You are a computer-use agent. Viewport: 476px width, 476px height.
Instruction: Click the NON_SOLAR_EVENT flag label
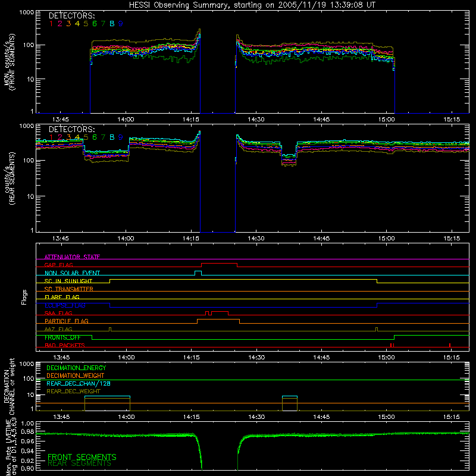pyautogui.click(x=72, y=273)
